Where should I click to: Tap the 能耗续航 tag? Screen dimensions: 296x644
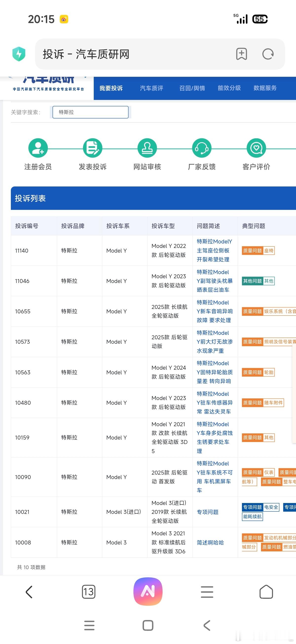click(252, 517)
